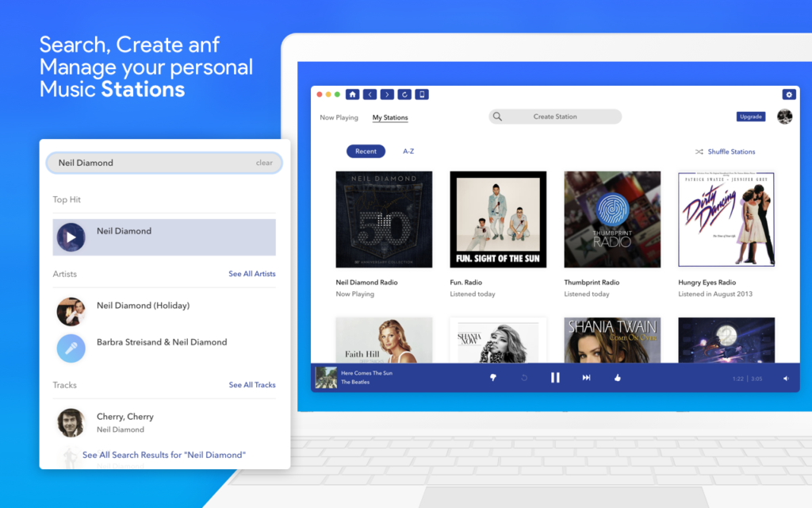The image size is (812, 508).
Task: Open See All Search Results for Neil Diamond
Action: pyautogui.click(x=163, y=455)
